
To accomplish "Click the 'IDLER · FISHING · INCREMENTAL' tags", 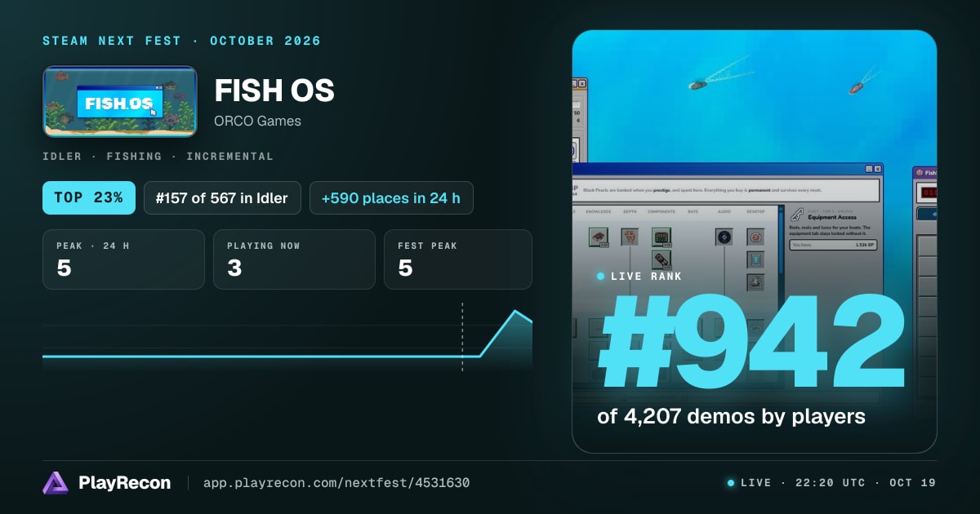I will [x=158, y=156].
